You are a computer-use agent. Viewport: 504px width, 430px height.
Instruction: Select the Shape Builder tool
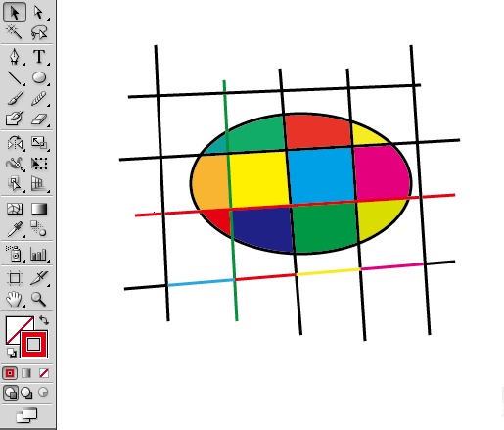tap(15, 183)
